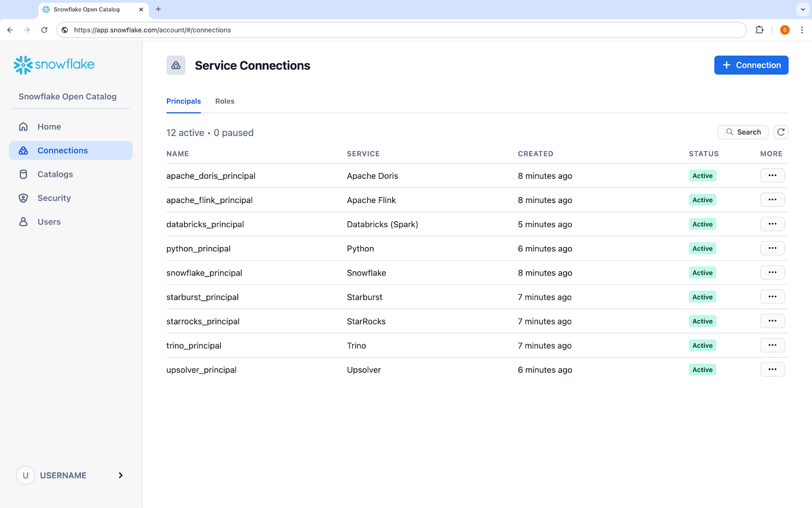Select the Connections sidebar icon
The height and width of the screenshot is (508, 812).
pyautogui.click(x=23, y=150)
